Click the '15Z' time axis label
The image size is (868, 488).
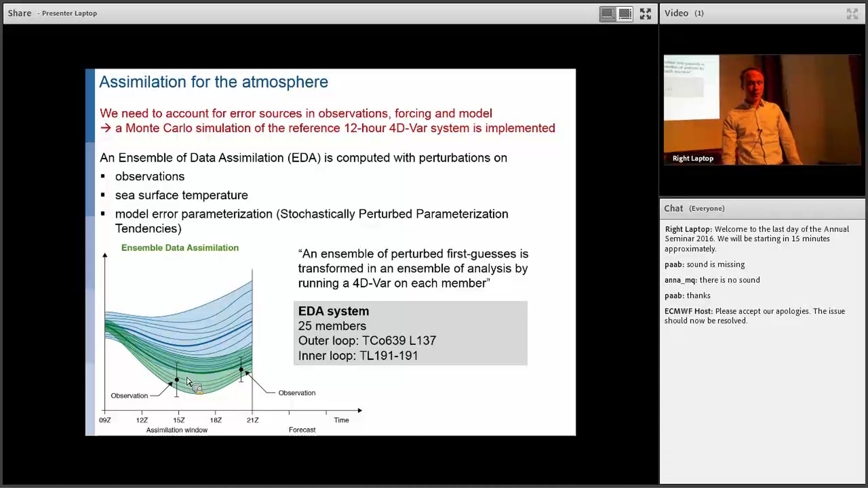179,420
